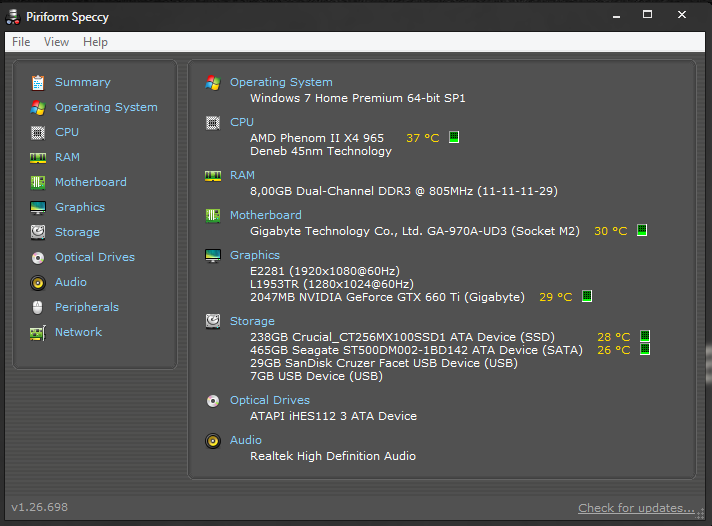Click the Audio speaker icon in sidebar
Viewport: 712px width, 526px height.
pos(38,283)
